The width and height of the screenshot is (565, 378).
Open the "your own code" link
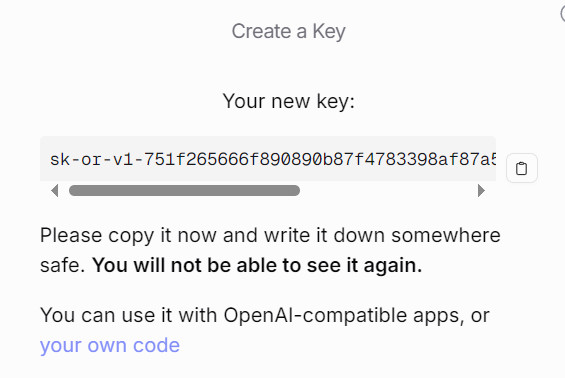click(110, 345)
